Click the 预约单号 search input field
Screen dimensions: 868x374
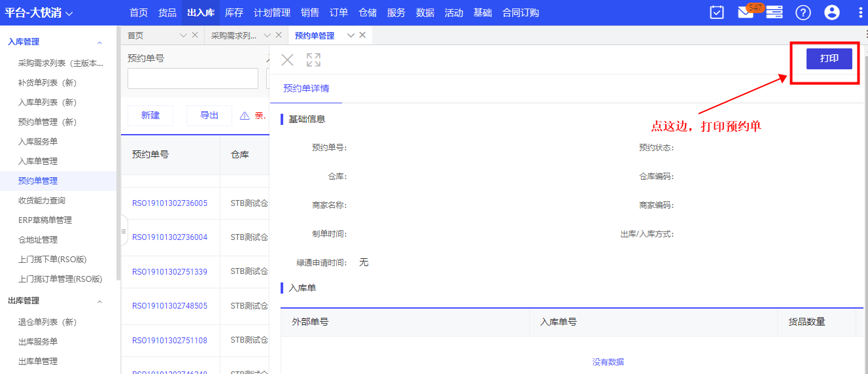193,78
